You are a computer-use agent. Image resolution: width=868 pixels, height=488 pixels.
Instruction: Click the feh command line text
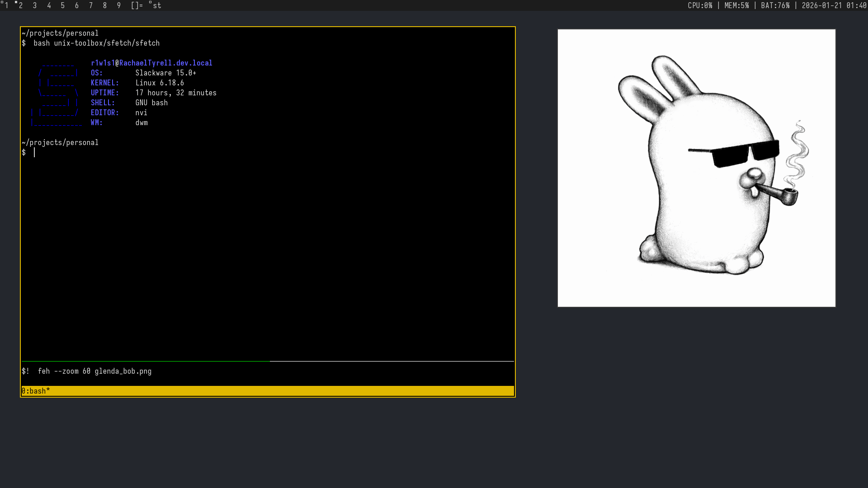coord(94,371)
